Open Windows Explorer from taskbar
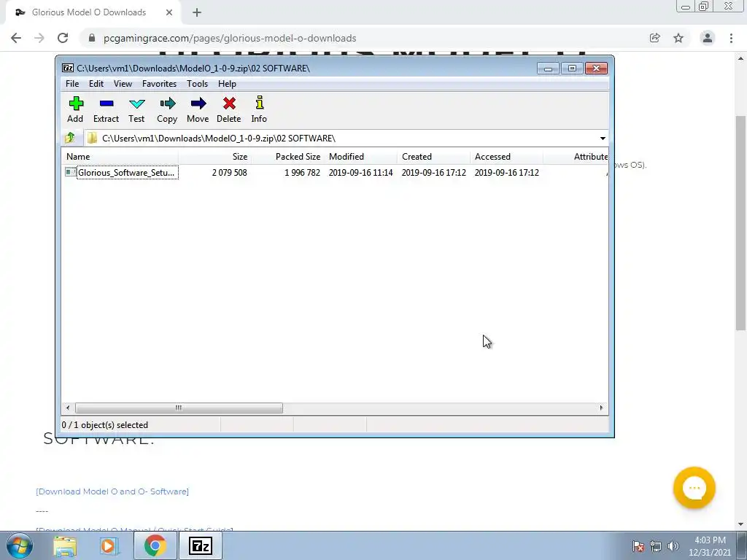The image size is (747, 560). point(65,546)
